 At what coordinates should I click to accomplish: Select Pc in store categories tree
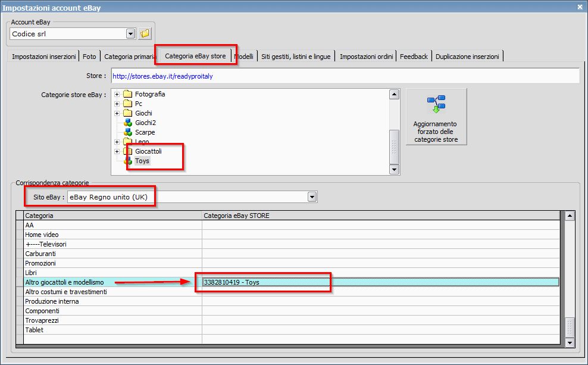pyautogui.click(x=139, y=104)
